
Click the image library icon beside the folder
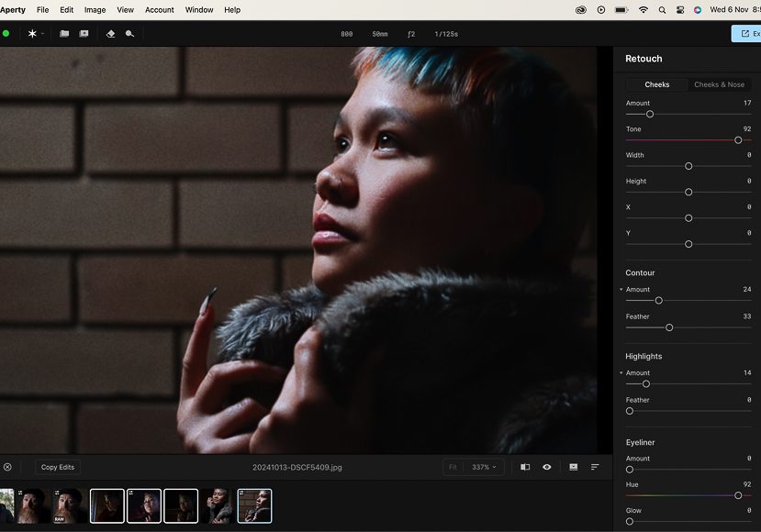(84, 34)
